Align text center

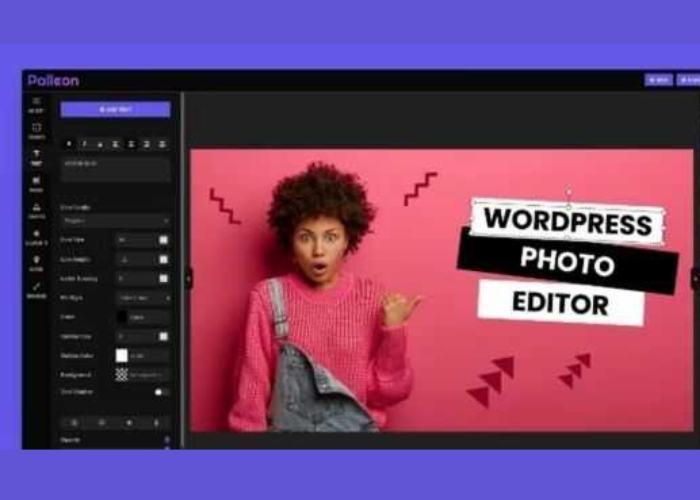pos(131,144)
